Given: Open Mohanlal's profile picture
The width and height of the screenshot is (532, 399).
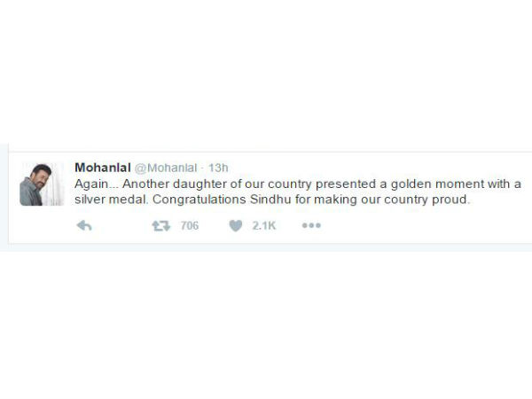Looking at the screenshot, I should click(42, 184).
